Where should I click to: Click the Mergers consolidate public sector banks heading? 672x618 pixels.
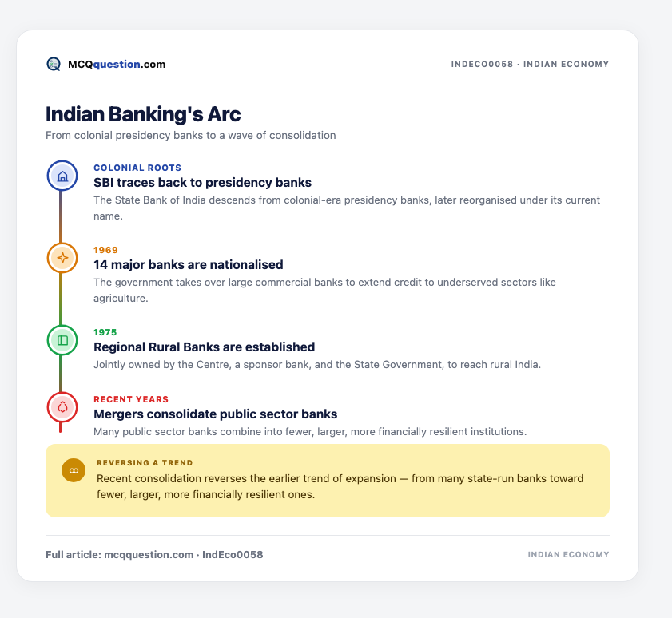[x=216, y=414]
